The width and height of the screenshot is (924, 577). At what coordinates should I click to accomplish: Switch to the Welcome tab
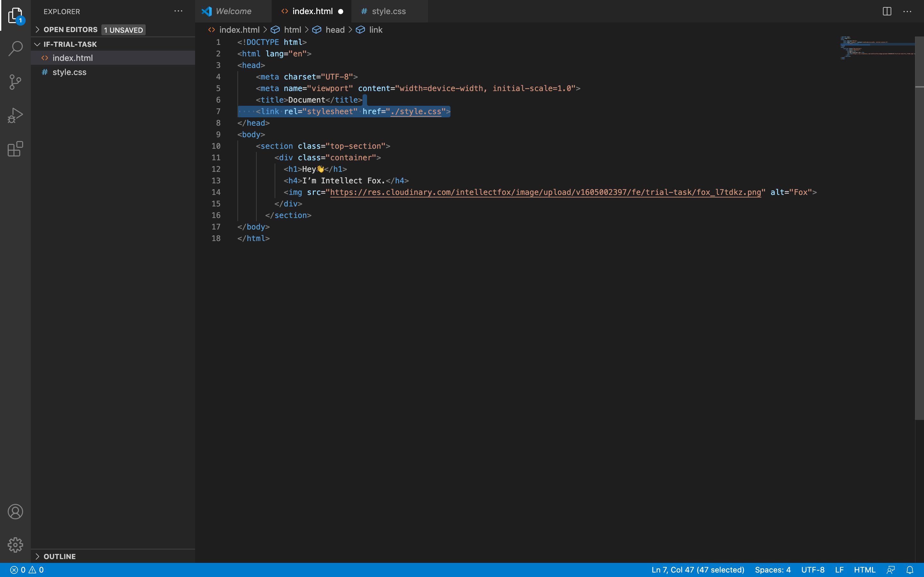tap(233, 12)
